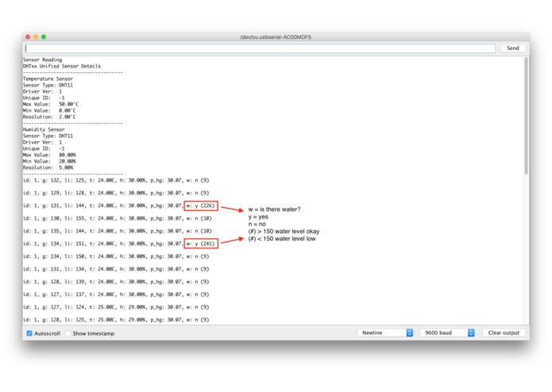The width and height of the screenshot is (552, 392).
Task: Click the data row with g: 130
Action: pyautogui.click(x=118, y=218)
